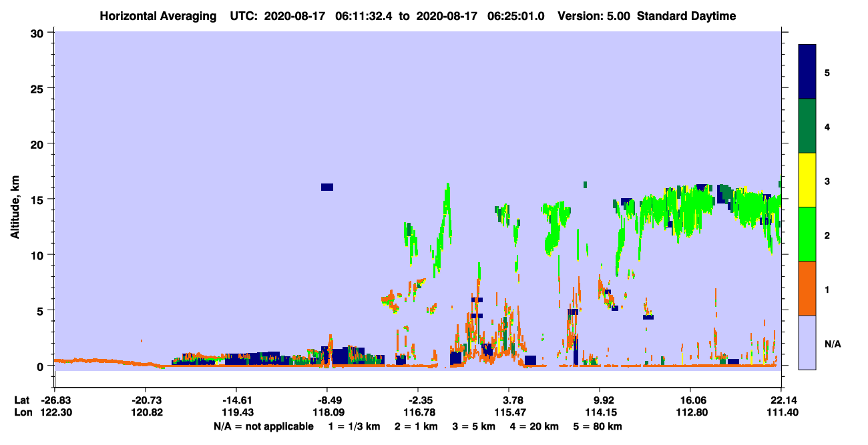Click the end time '06:25:01.0' in title
This screenshot has height=445, width=868.
pos(516,16)
